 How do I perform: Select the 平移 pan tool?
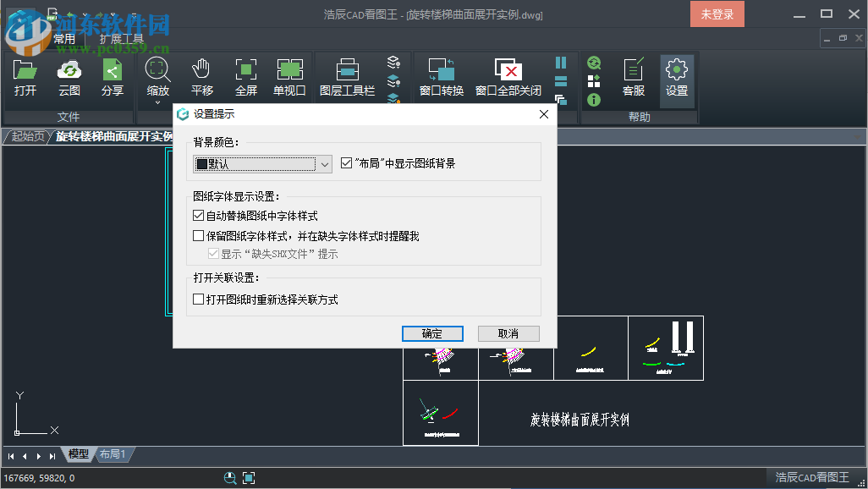pyautogui.click(x=201, y=76)
